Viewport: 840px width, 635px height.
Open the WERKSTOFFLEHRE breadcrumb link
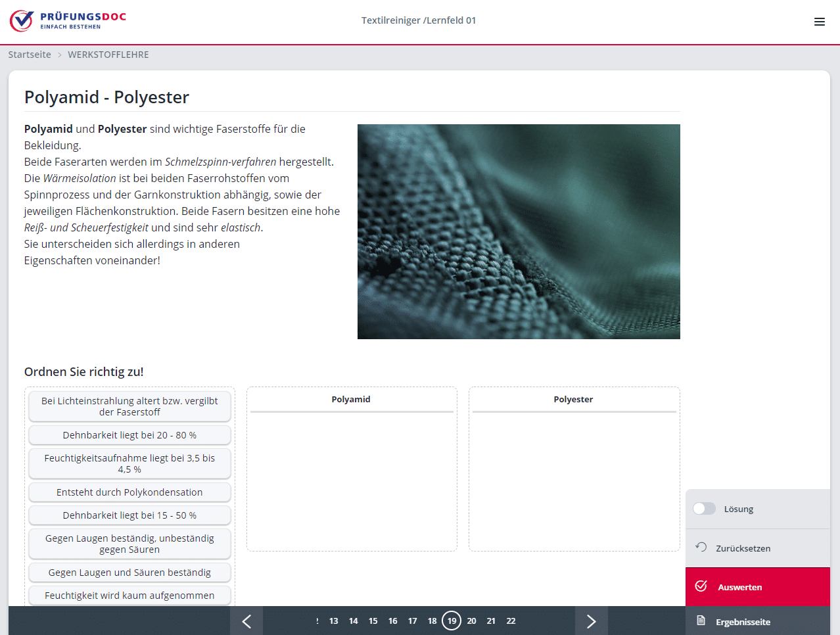tap(108, 55)
